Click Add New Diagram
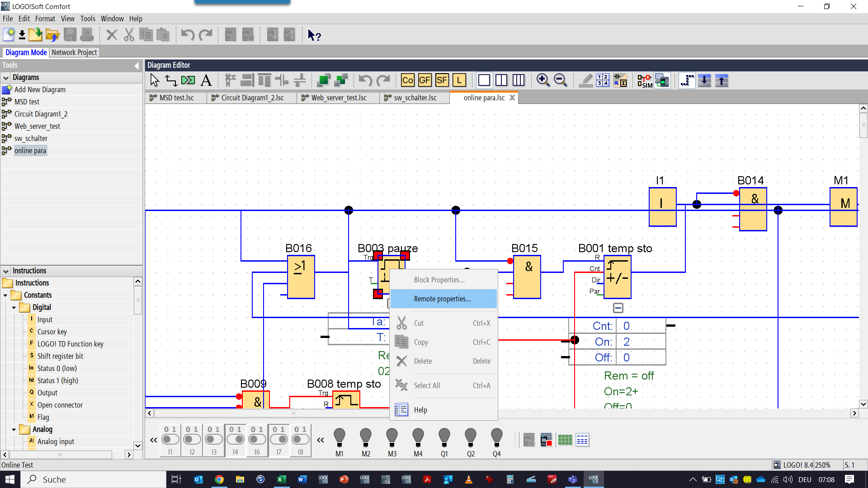The image size is (868, 488). coord(40,89)
